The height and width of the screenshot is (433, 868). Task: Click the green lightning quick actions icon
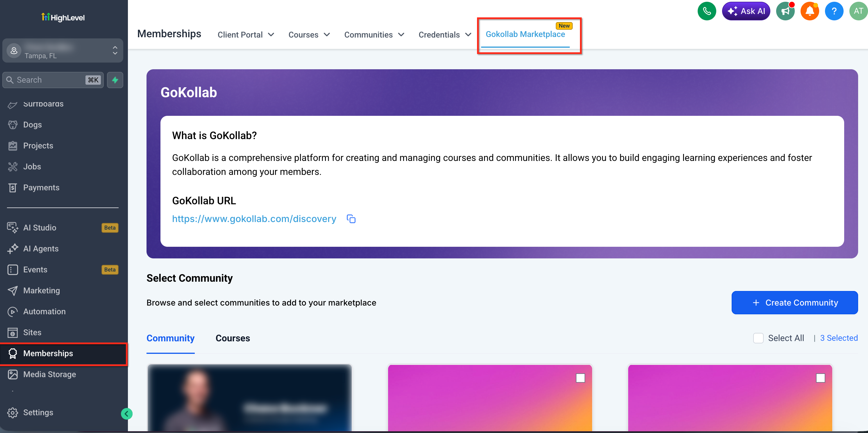(x=115, y=80)
